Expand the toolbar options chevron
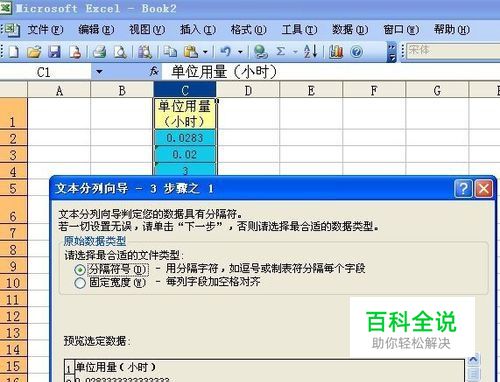The image size is (500, 382). 392,52
